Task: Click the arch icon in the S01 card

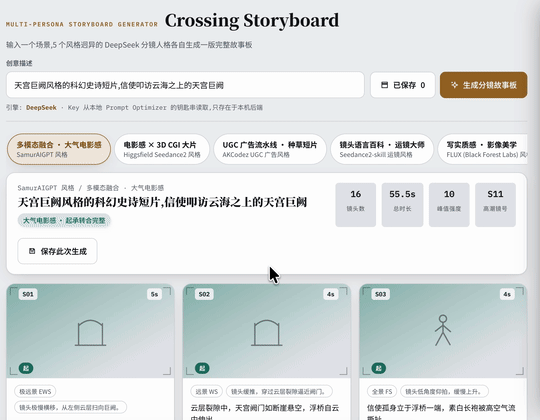Action: click(90, 333)
